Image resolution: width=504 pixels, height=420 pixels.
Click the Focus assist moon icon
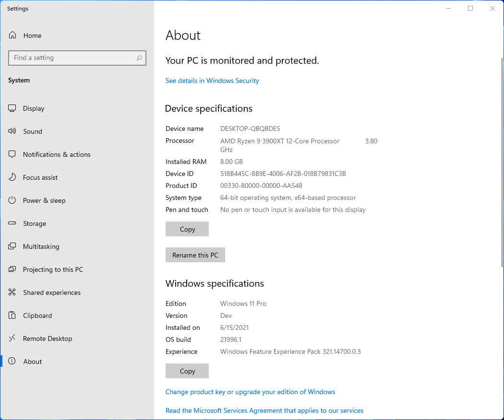12,177
